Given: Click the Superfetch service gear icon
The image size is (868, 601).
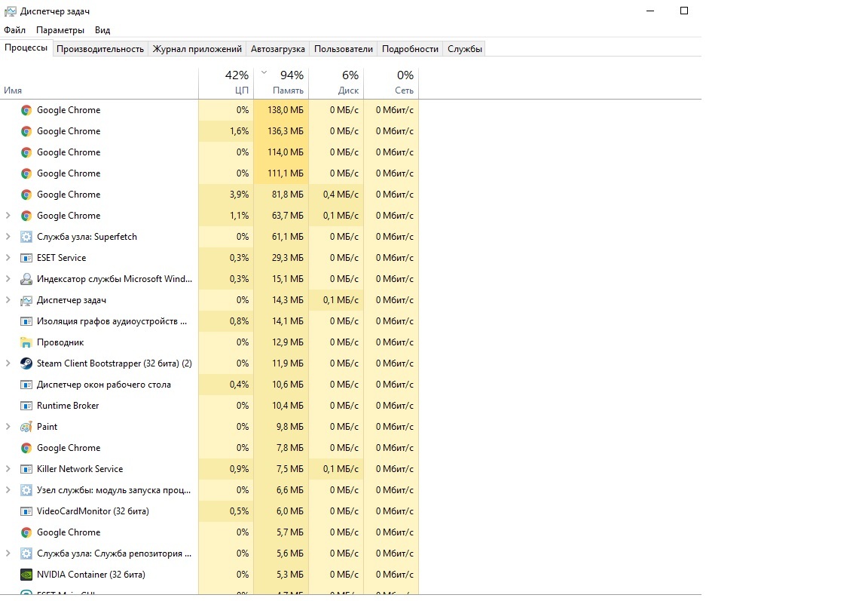Looking at the screenshot, I should pyautogui.click(x=26, y=237).
